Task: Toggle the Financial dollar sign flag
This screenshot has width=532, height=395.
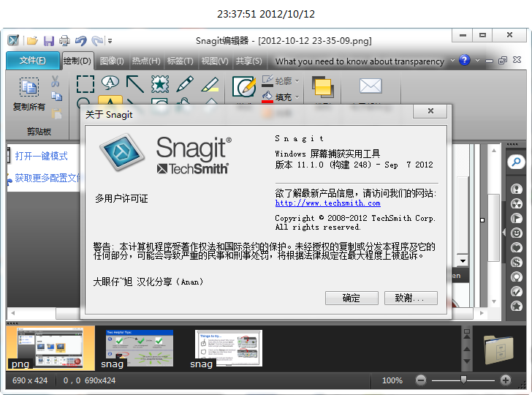Action: click(x=517, y=262)
